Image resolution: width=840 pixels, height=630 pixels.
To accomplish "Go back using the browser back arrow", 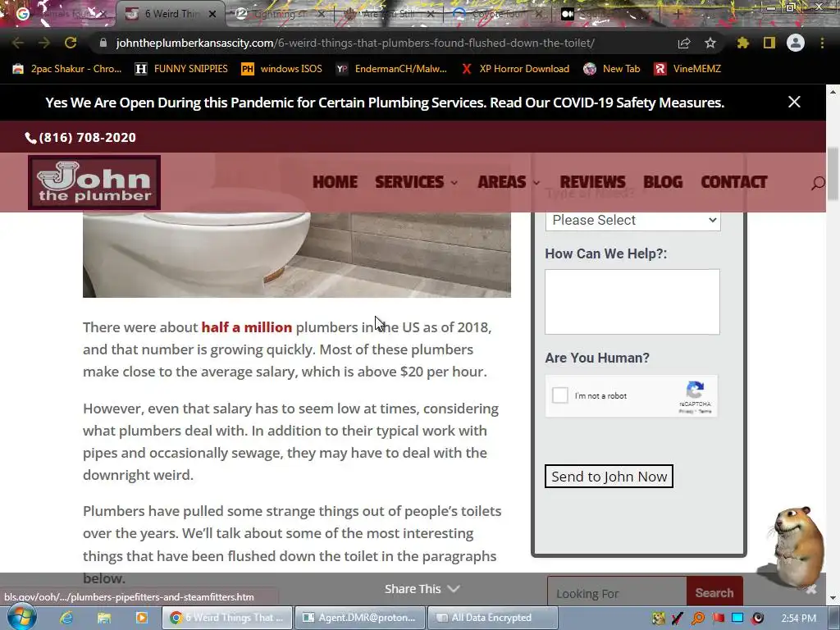I will click(18, 43).
